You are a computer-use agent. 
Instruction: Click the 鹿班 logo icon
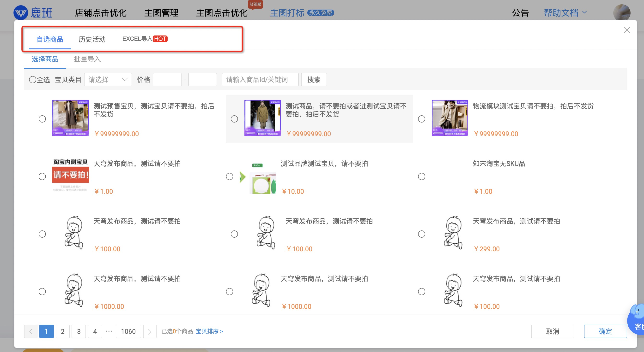click(x=21, y=12)
